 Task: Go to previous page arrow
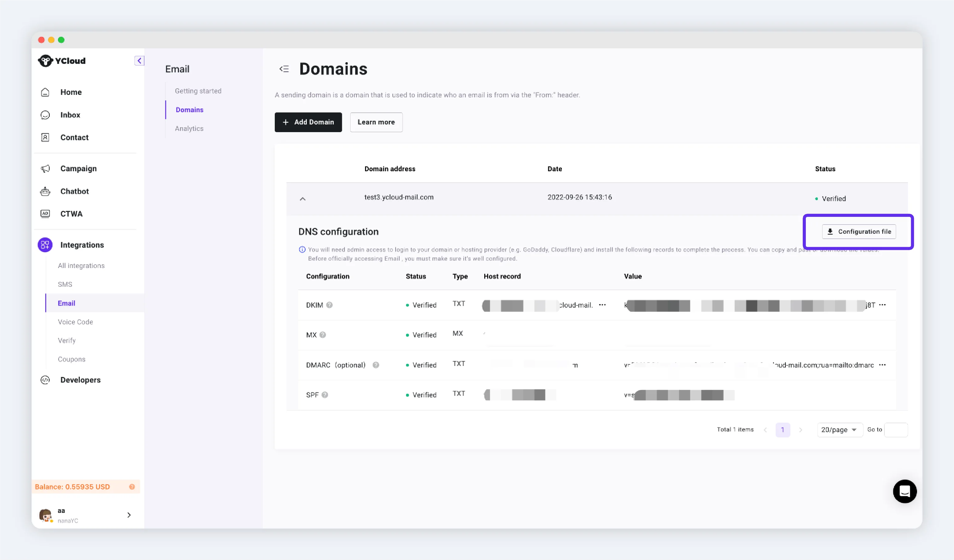point(765,430)
